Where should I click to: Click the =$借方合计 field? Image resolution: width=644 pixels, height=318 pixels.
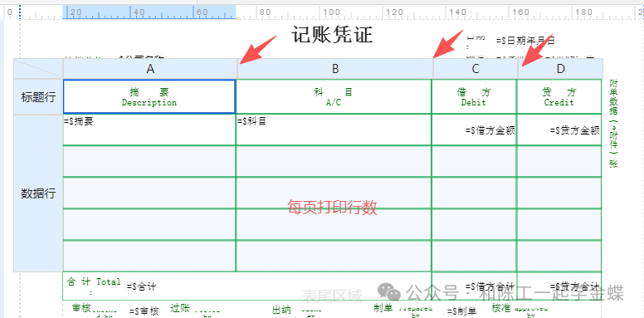[490, 286]
